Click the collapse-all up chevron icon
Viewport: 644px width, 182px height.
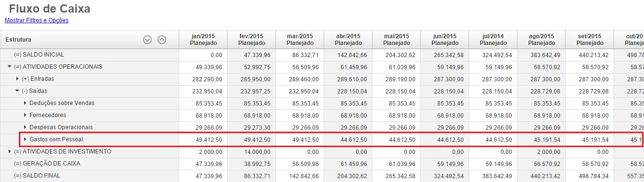(162, 40)
